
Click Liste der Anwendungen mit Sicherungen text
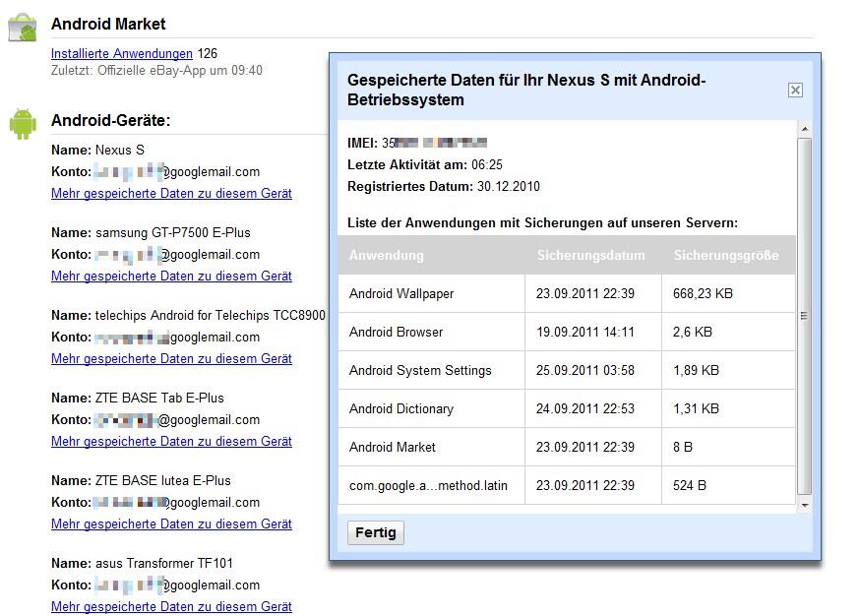[x=542, y=223]
